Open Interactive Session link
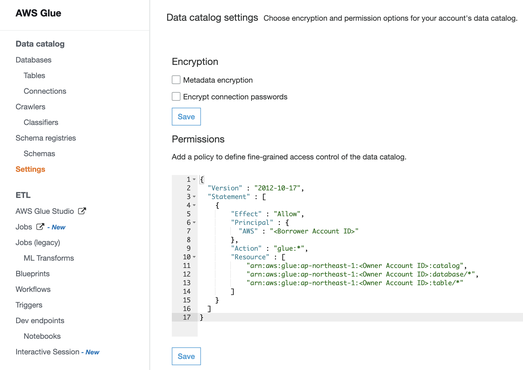523x370 pixels. [x=47, y=352]
